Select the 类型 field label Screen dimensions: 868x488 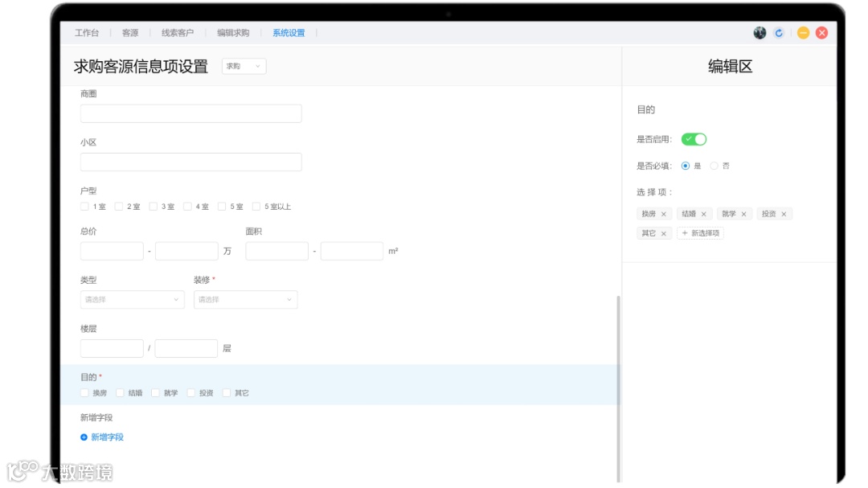[88, 280]
